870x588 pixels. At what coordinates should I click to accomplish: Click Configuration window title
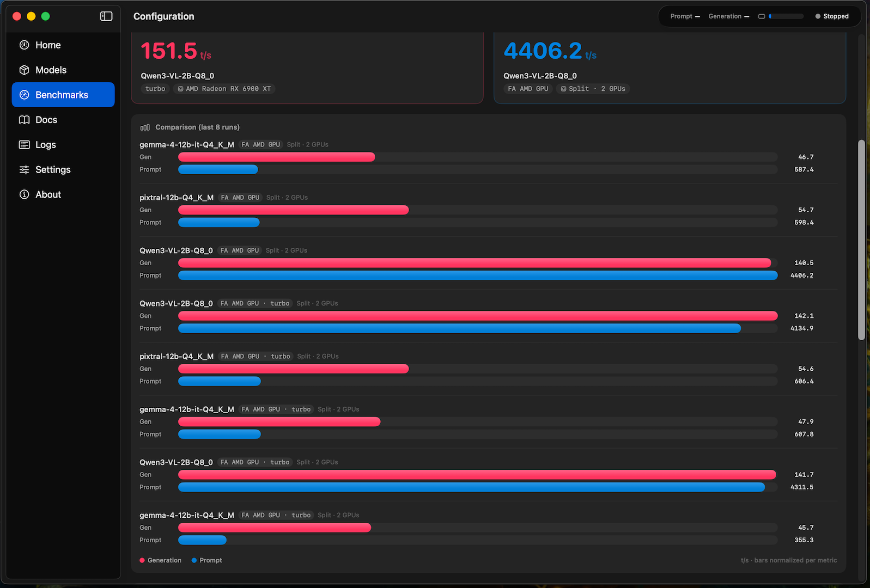coord(163,16)
